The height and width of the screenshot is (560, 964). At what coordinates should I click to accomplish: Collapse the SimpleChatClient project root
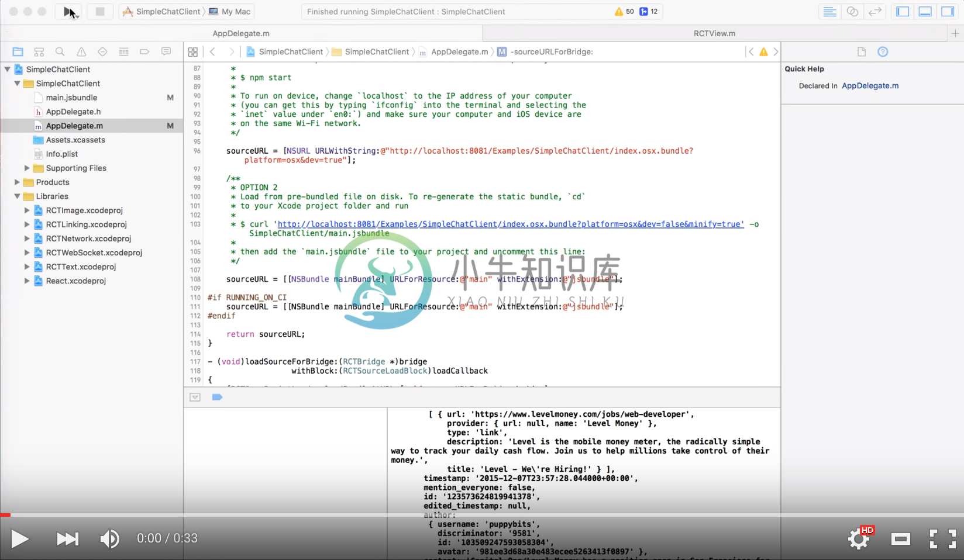(7, 69)
